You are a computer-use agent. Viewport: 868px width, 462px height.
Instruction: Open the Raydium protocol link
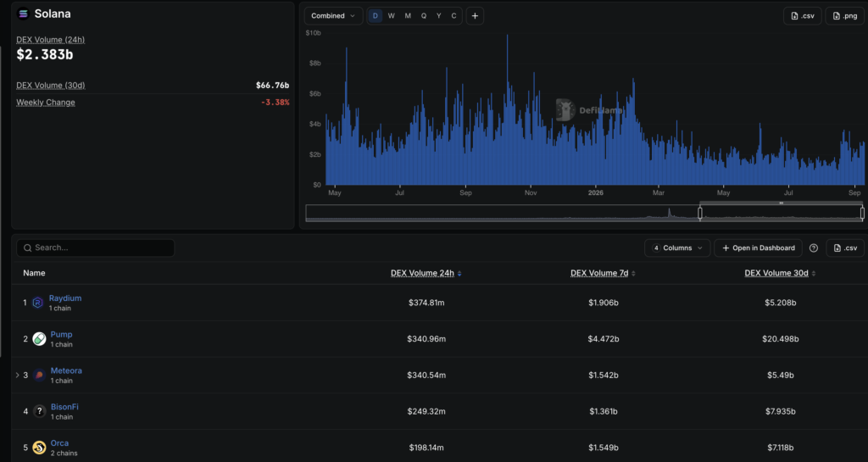(65, 298)
